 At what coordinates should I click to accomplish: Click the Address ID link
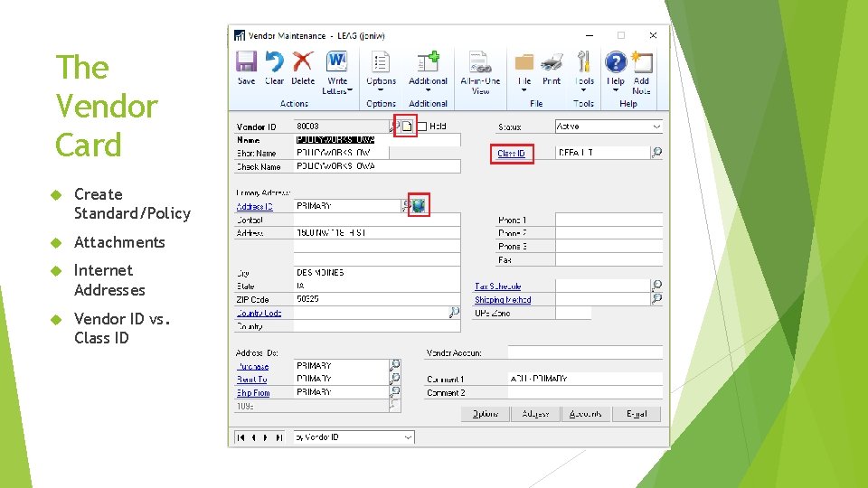[x=254, y=206]
